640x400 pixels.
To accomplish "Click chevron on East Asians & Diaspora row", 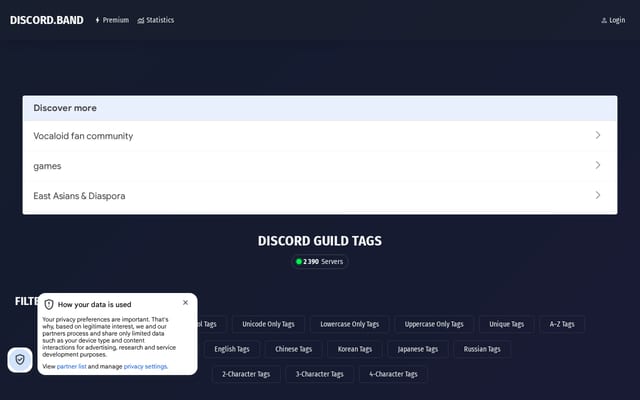I will pos(598,195).
